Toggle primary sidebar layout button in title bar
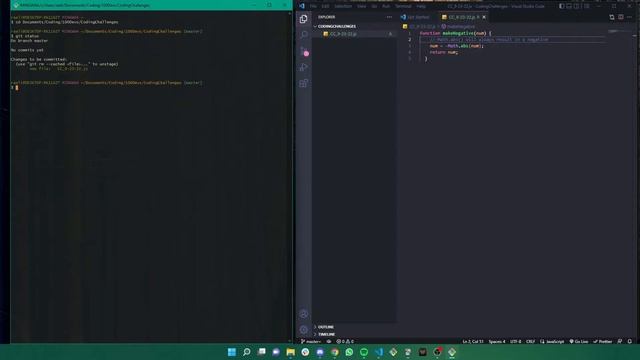Viewport: 640px width, 360px height. 562,6
